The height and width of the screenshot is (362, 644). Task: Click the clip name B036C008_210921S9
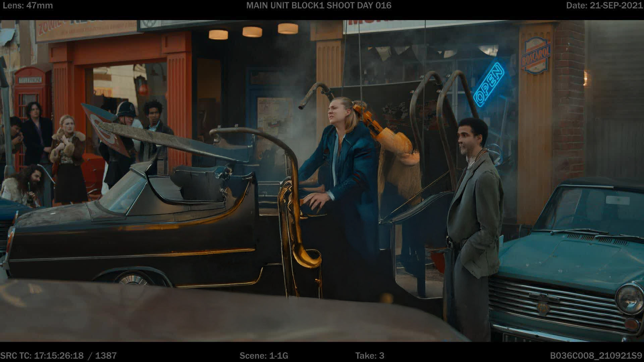[596, 356]
